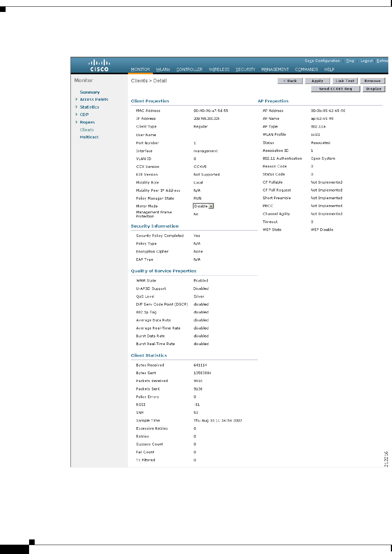Select the AP Name value ap:62:65:90
This screenshot has width=392, height=554.
(x=322, y=119)
